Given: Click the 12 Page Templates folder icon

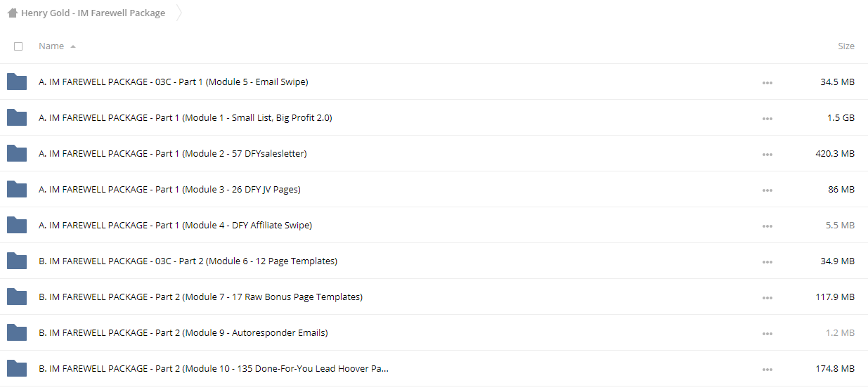Looking at the screenshot, I should tap(17, 261).
